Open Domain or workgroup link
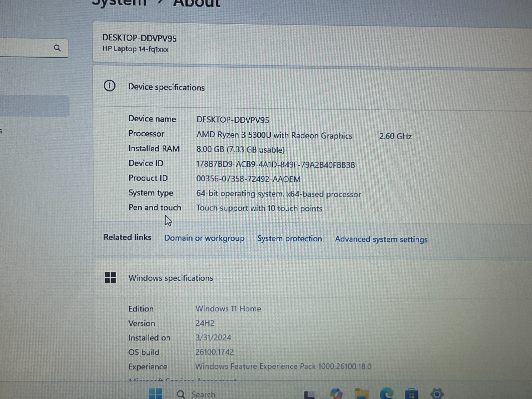Image resolution: width=532 pixels, height=399 pixels. click(x=204, y=238)
